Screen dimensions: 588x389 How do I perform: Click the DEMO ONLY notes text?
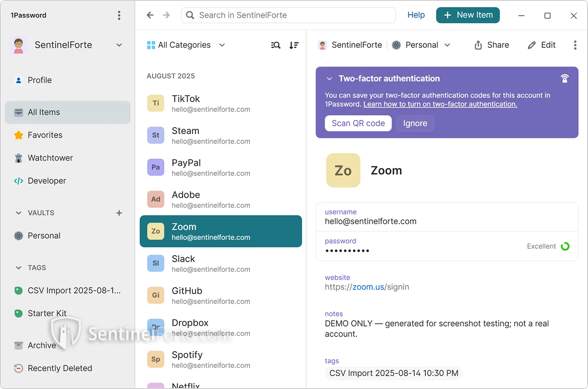click(x=437, y=329)
